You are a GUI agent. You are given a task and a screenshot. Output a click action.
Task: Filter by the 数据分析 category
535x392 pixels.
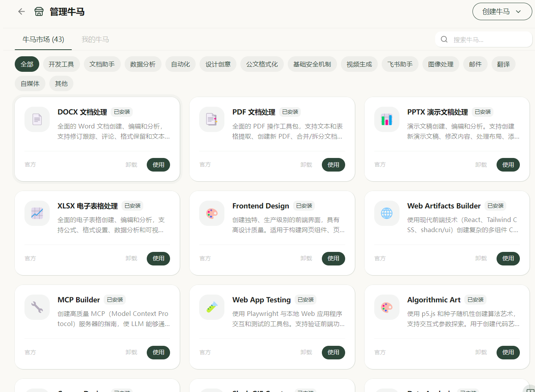click(x=142, y=64)
